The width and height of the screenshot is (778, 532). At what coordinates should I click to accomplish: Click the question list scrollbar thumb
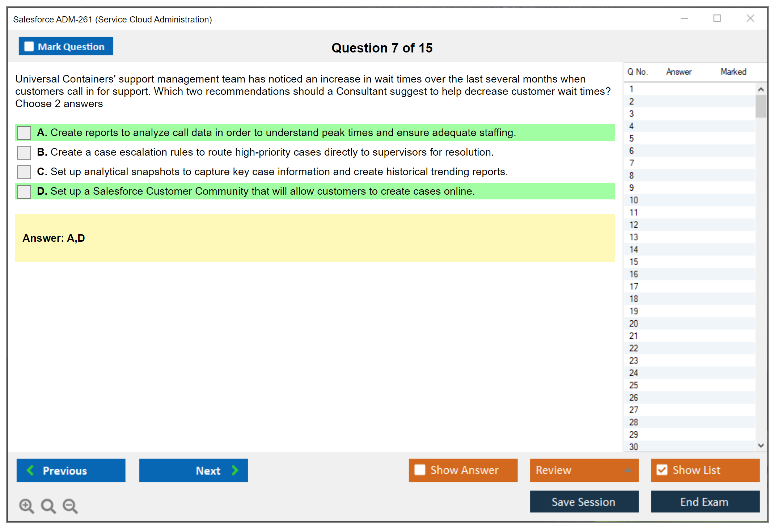(761, 106)
